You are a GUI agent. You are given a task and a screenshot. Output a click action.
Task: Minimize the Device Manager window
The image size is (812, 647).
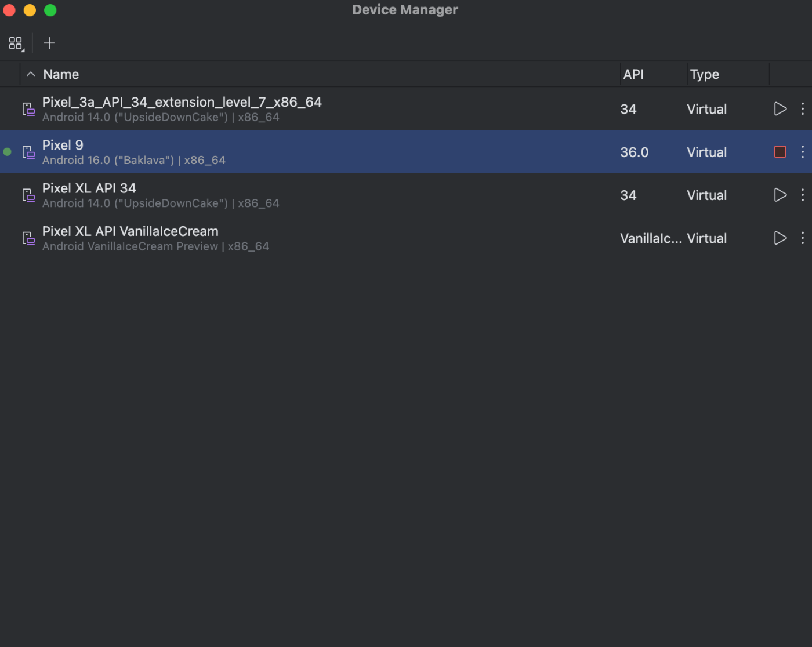point(30,10)
